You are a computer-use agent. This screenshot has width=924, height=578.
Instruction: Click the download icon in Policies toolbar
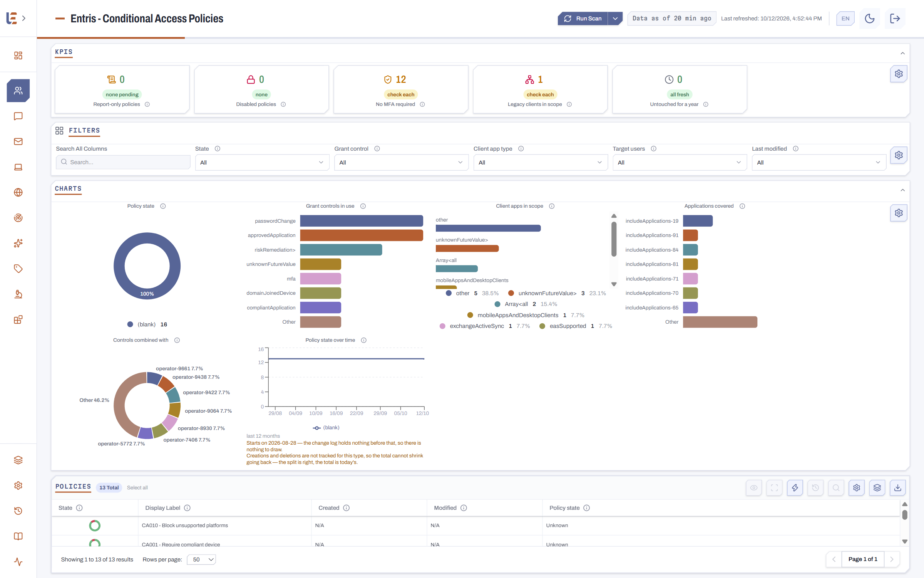(x=897, y=488)
